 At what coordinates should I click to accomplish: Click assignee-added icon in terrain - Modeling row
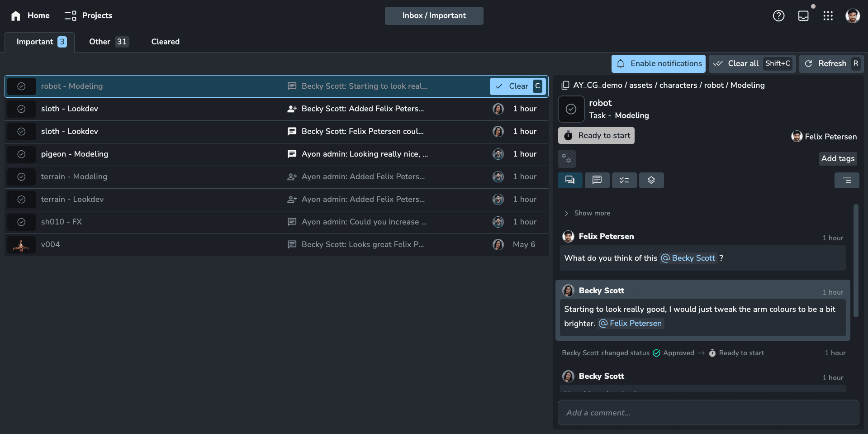[292, 177]
